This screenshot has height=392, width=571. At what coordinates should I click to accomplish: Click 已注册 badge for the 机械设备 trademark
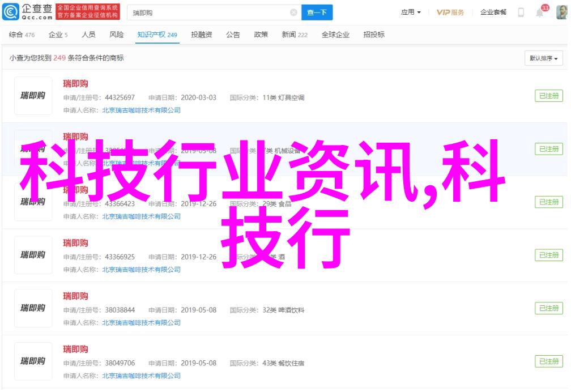(x=549, y=149)
